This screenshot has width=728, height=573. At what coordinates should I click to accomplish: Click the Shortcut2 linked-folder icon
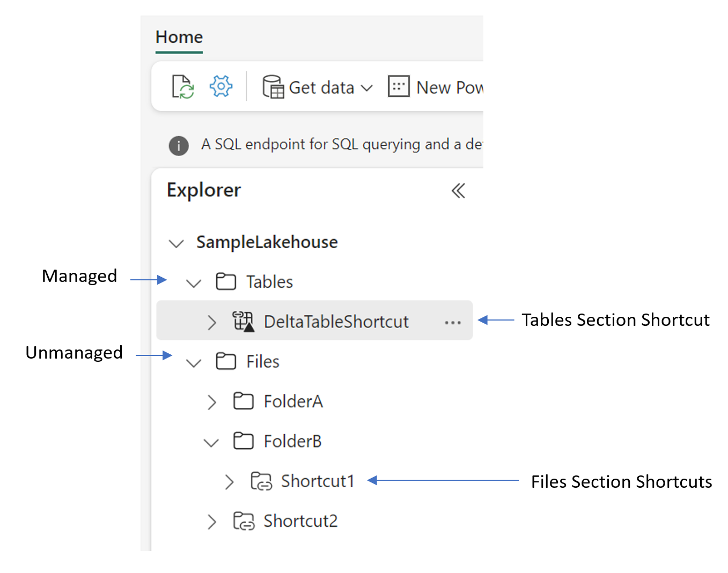click(x=244, y=521)
